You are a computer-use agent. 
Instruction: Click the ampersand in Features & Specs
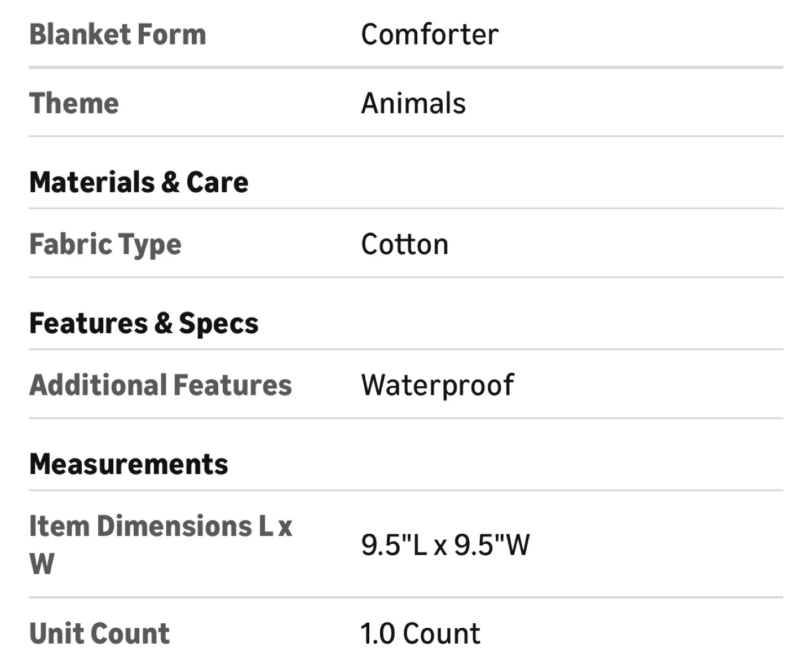pyautogui.click(x=164, y=324)
